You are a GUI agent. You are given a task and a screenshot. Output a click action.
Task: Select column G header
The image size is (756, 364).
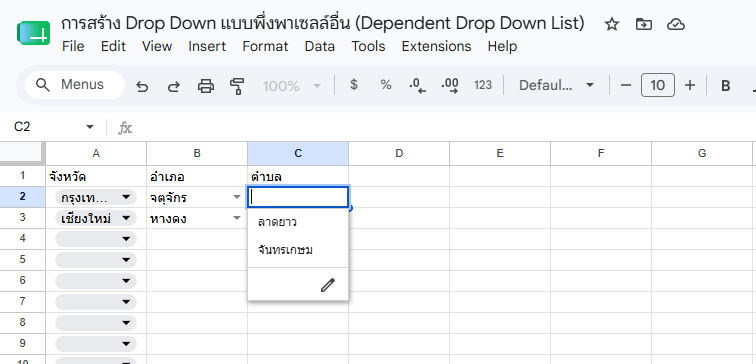702,153
